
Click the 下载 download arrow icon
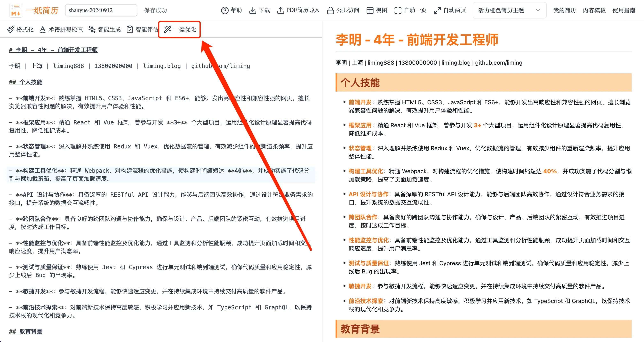[x=253, y=10]
